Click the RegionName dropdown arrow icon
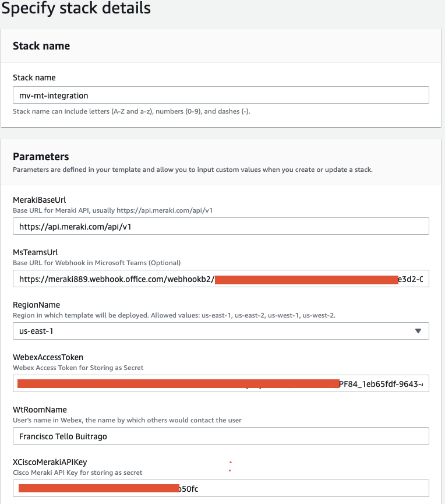This screenshot has height=504, width=445. pyautogui.click(x=418, y=331)
